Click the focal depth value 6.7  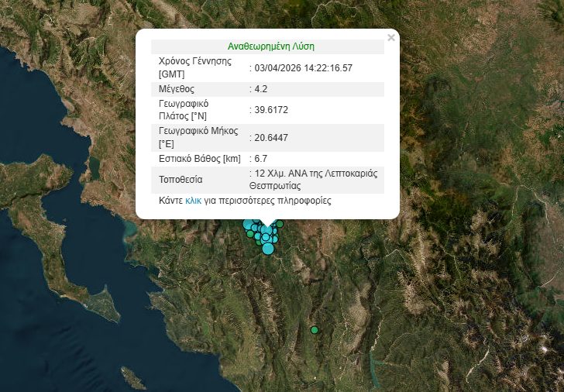pyautogui.click(x=261, y=159)
